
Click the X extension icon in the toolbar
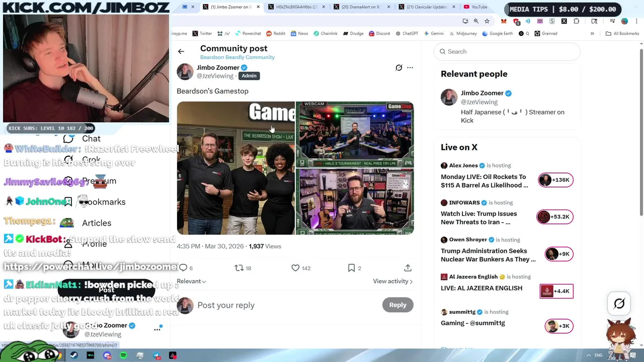(564, 21)
